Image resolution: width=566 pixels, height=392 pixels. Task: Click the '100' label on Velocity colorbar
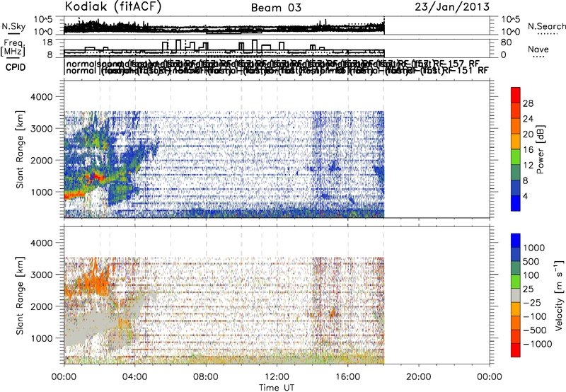coord(531,275)
